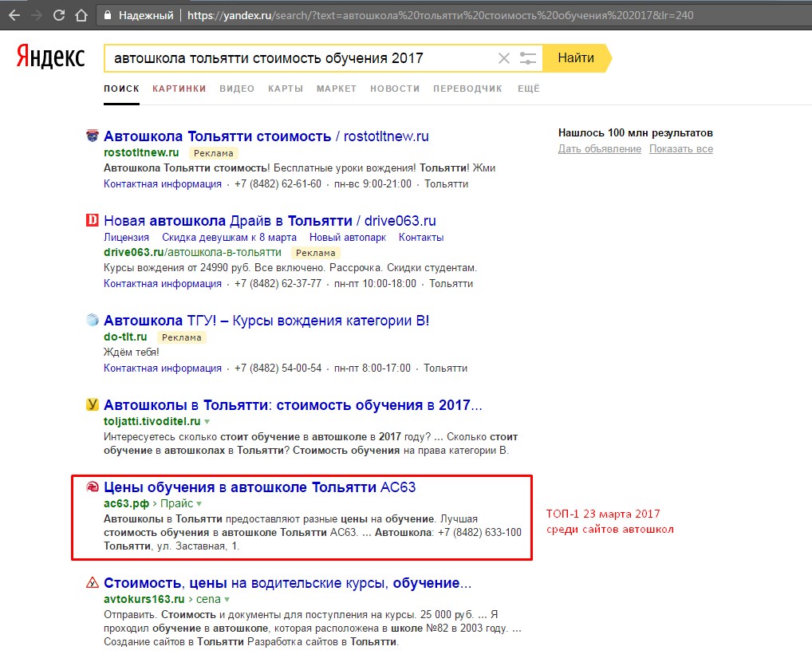
Task: Click phone number +7 (8482) 62-37-77
Action: point(278,283)
